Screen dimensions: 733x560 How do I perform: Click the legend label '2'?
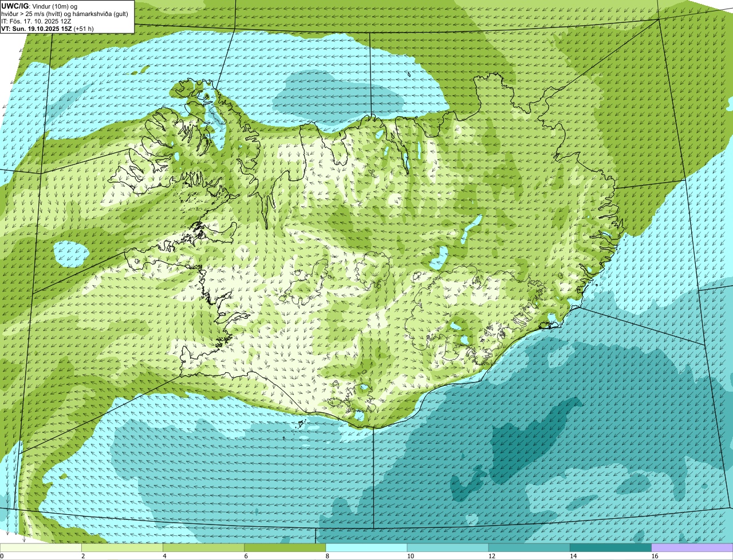pos(83,556)
